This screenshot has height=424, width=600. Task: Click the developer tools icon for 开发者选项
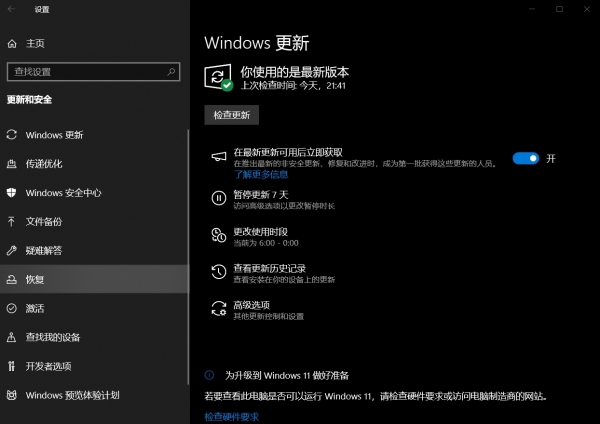pos(11,366)
